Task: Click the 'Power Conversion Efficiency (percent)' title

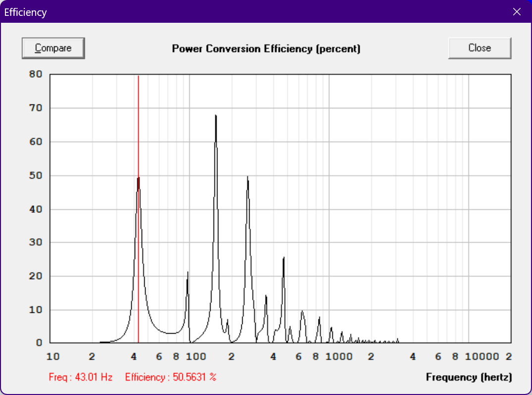Action: (x=266, y=49)
